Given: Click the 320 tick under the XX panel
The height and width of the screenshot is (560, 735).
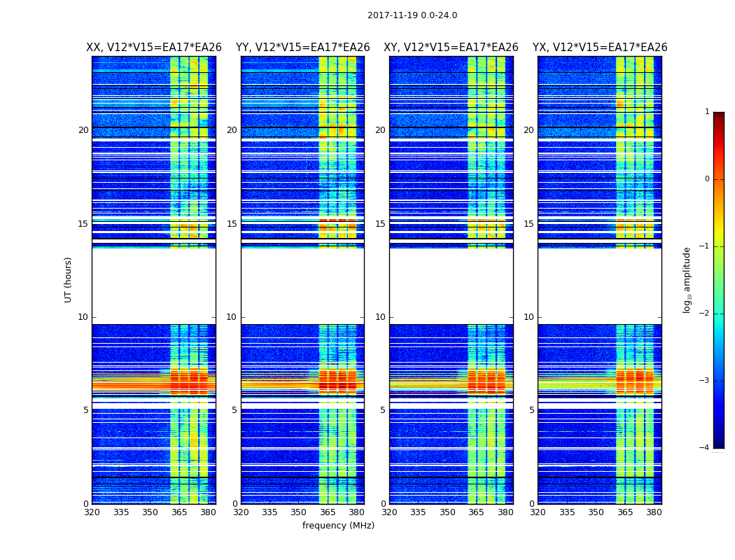Looking at the screenshot, I should click(92, 512).
